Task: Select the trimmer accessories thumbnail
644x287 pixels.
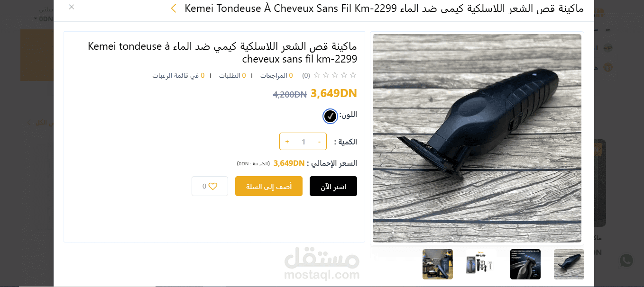Action: [x=438, y=264]
